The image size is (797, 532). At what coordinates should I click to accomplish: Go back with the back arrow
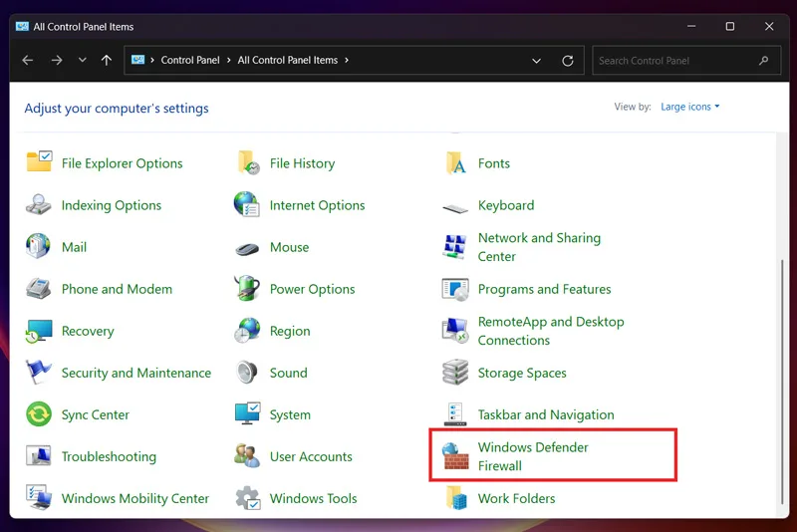click(x=28, y=60)
